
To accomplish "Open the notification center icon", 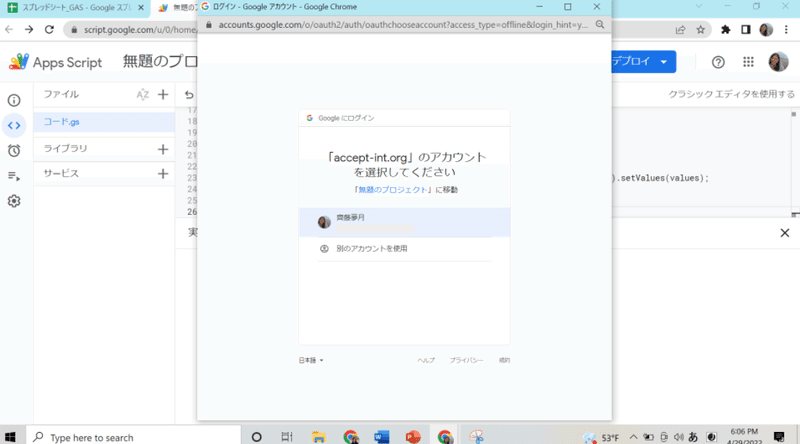I will point(779,437).
